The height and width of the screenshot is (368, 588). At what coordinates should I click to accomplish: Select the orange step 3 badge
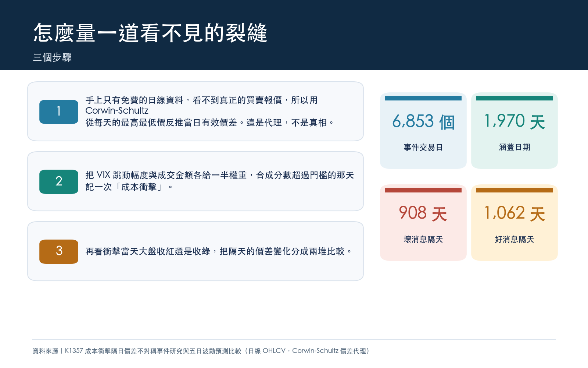[x=59, y=251]
